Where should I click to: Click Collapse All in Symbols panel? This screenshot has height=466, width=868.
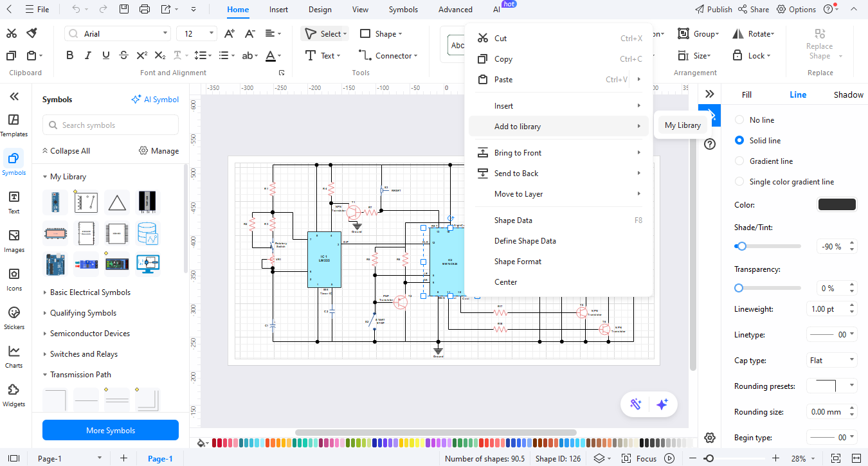point(66,151)
